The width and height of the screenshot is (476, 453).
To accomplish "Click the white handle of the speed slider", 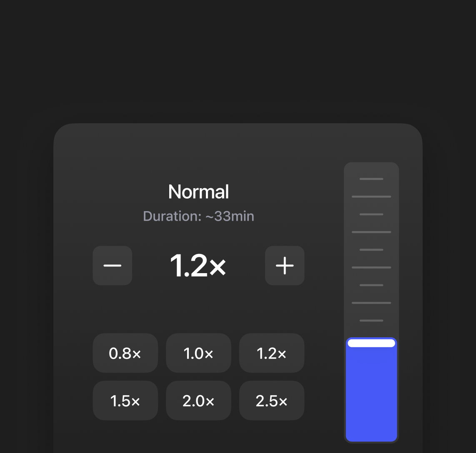I will 371,343.
